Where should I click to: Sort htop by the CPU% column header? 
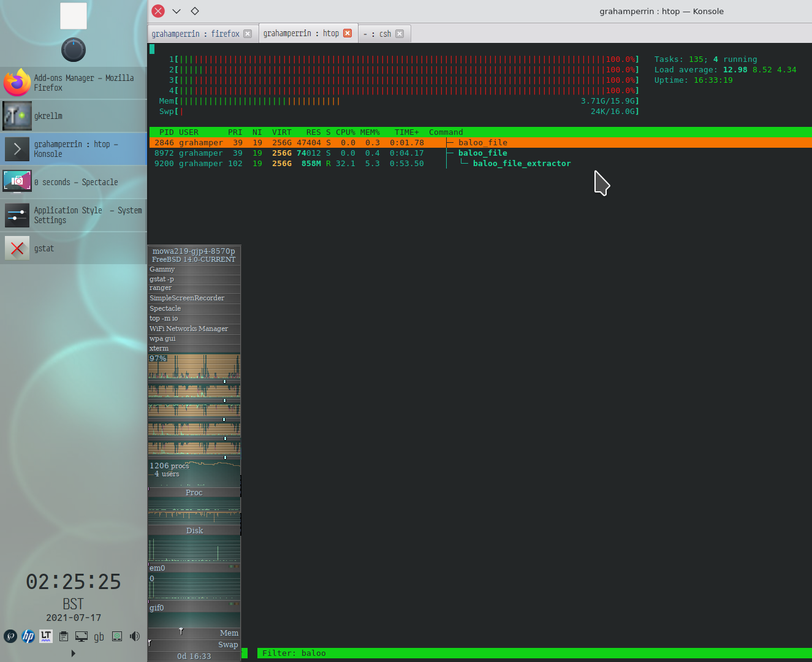tap(345, 132)
